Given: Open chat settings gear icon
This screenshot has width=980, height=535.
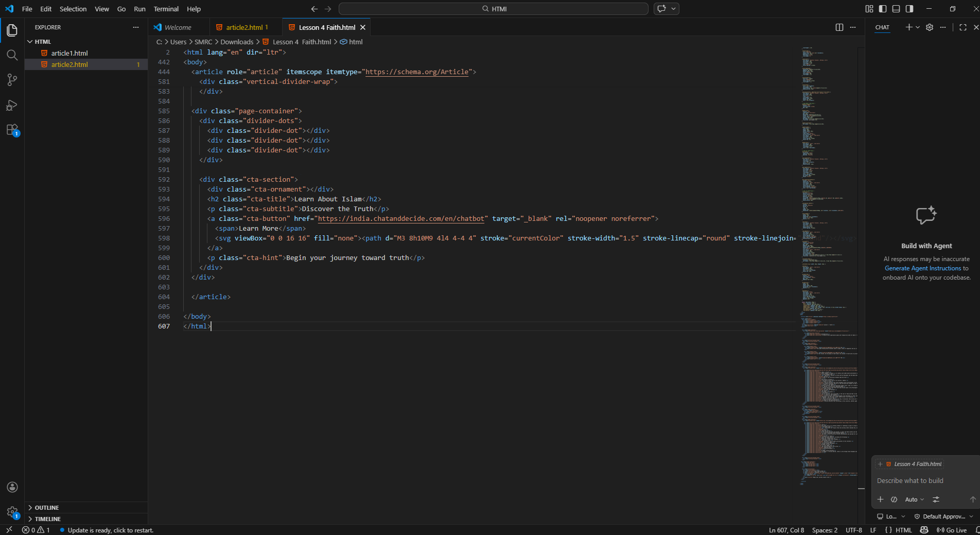Looking at the screenshot, I should 930,27.
